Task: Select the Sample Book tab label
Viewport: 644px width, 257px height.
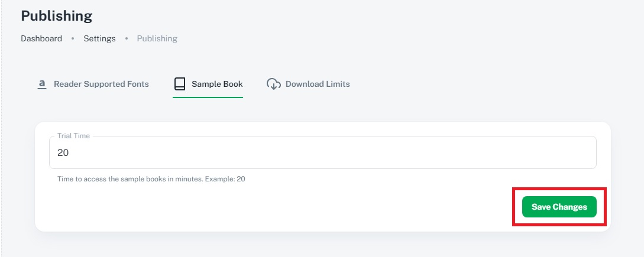Action: tap(217, 84)
